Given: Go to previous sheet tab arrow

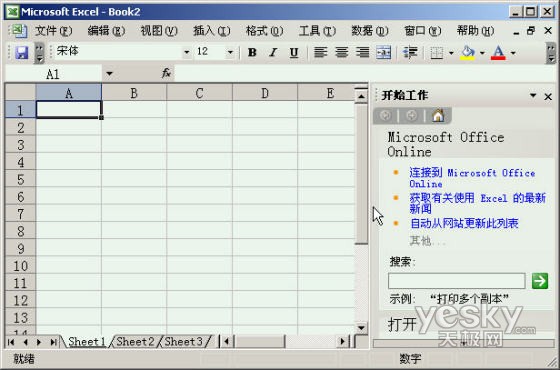Looking at the screenshot, I should click(25, 342).
